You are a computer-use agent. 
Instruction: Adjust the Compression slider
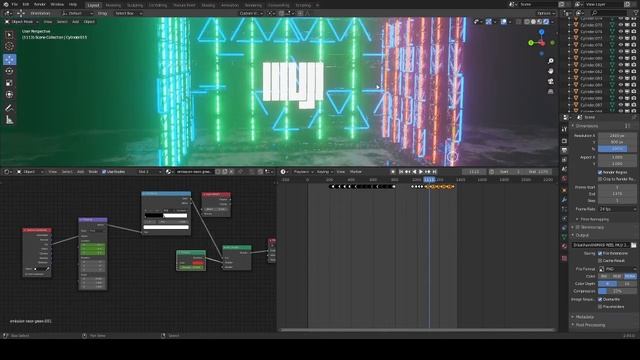[x=617, y=291]
